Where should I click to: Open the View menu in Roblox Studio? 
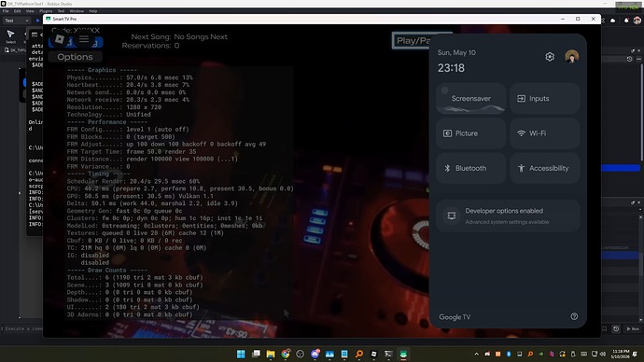(30, 11)
